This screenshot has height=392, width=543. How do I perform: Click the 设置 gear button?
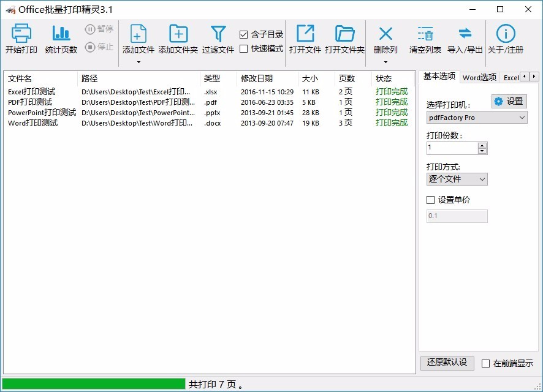click(509, 102)
